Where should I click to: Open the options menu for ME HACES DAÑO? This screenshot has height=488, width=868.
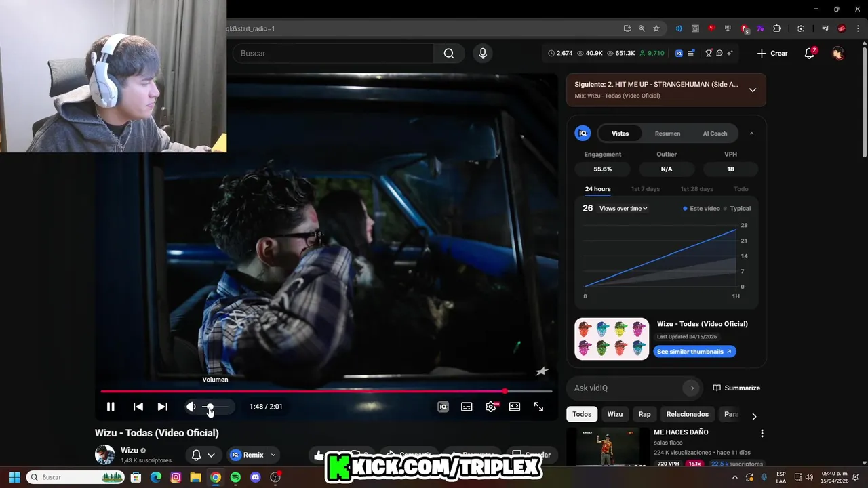point(762,433)
